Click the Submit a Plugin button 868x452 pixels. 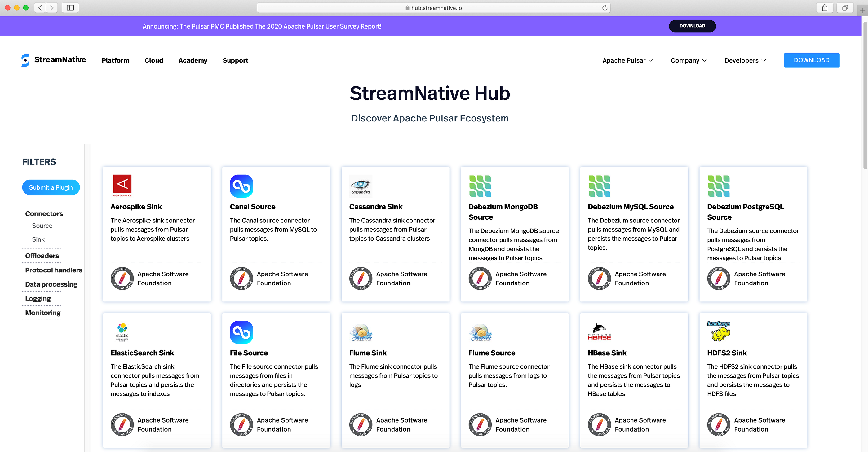(51, 187)
